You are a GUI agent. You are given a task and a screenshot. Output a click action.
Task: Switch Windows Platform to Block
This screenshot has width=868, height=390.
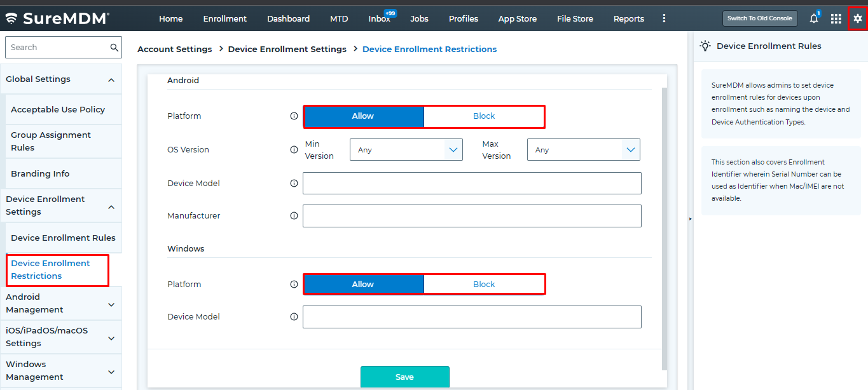[x=484, y=284]
